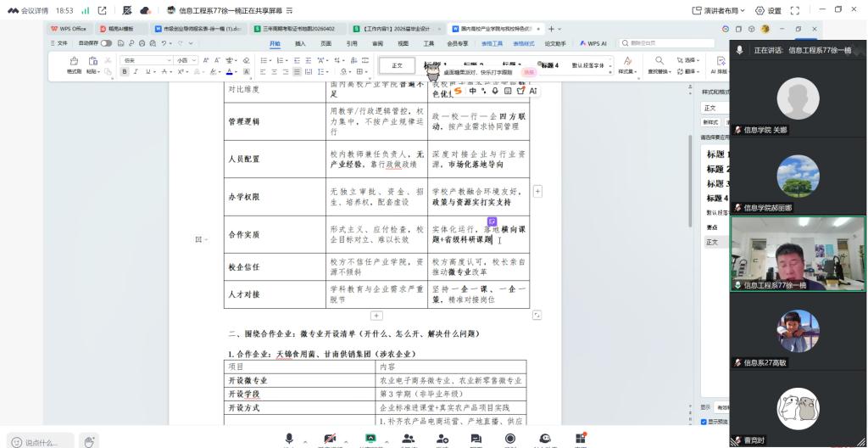Click the camera video icon in meeting toolbar
The image size is (868, 448).
click(331, 436)
